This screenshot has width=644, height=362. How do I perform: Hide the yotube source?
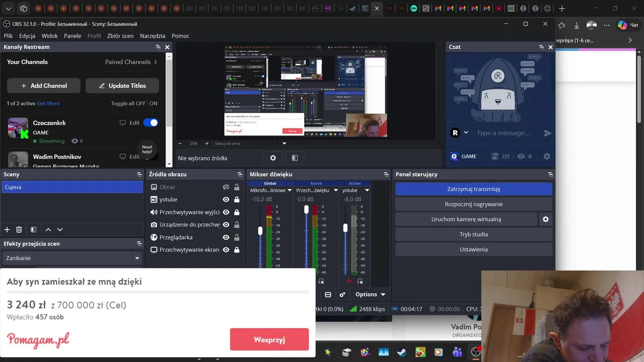point(226,200)
